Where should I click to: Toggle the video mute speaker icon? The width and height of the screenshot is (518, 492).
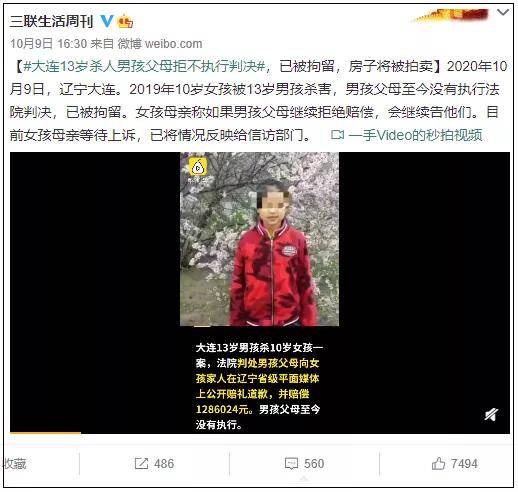point(491,414)
